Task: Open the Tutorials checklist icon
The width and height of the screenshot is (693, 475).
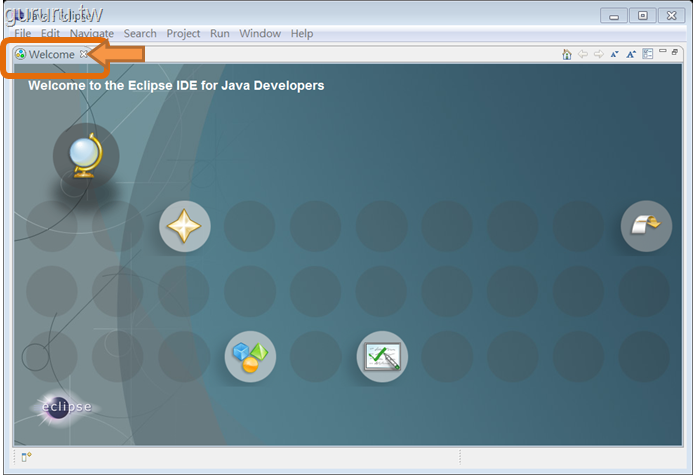Action: 382,357
